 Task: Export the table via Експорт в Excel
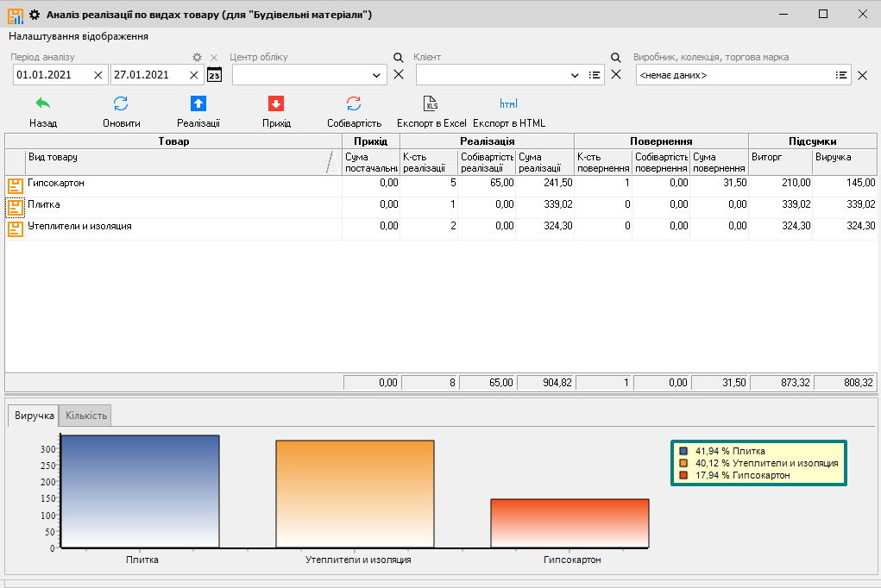(431, 104)
